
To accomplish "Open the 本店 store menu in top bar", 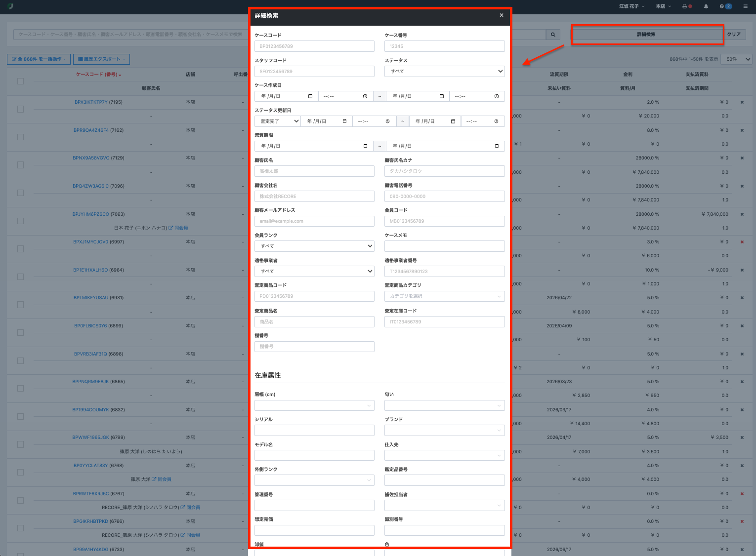I will [x=663, y=6].
